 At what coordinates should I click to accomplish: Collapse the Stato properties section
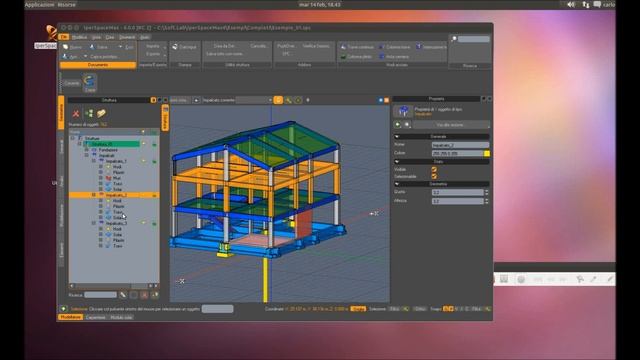coord(397,162)
